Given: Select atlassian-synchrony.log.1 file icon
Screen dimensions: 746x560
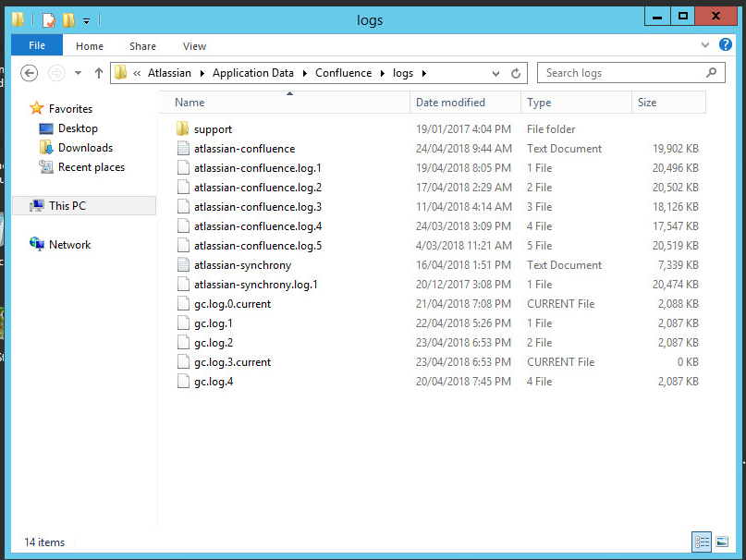Looking at the screenshot, I should [x=183, y=285].
